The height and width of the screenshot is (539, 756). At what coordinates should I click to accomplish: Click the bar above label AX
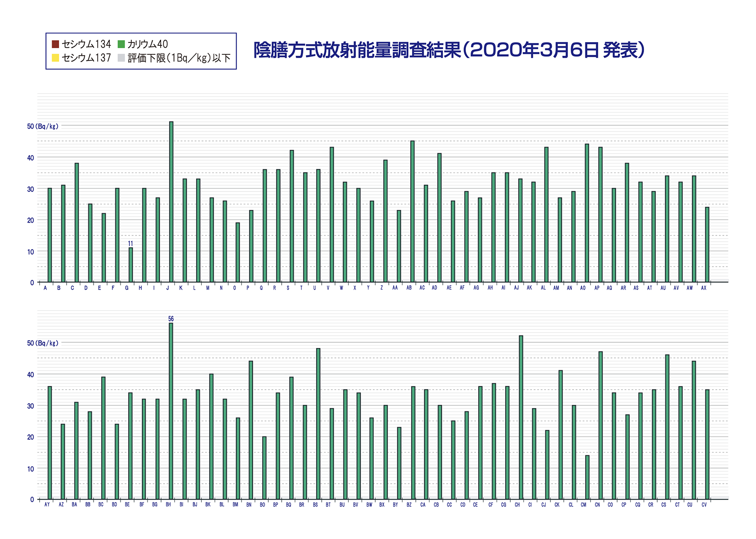(x=707, y=244)
